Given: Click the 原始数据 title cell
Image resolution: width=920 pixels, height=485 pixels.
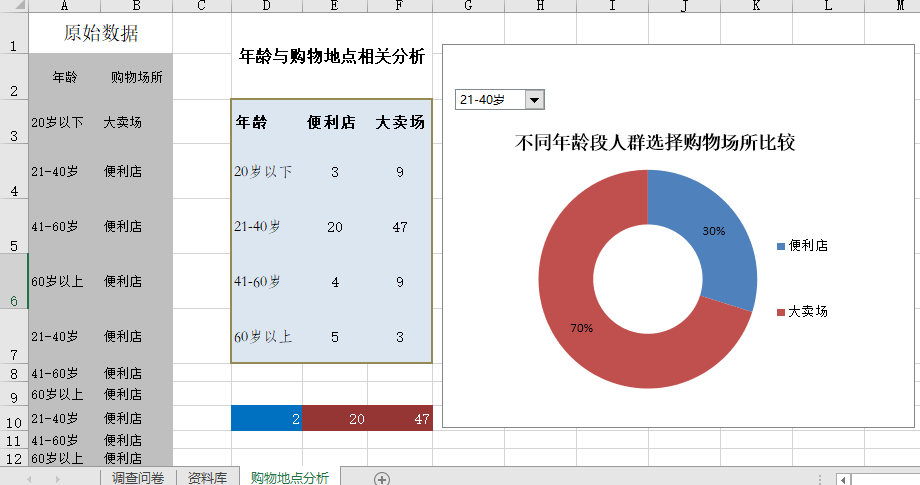Looking at the screenshot, I should point(100,33).
